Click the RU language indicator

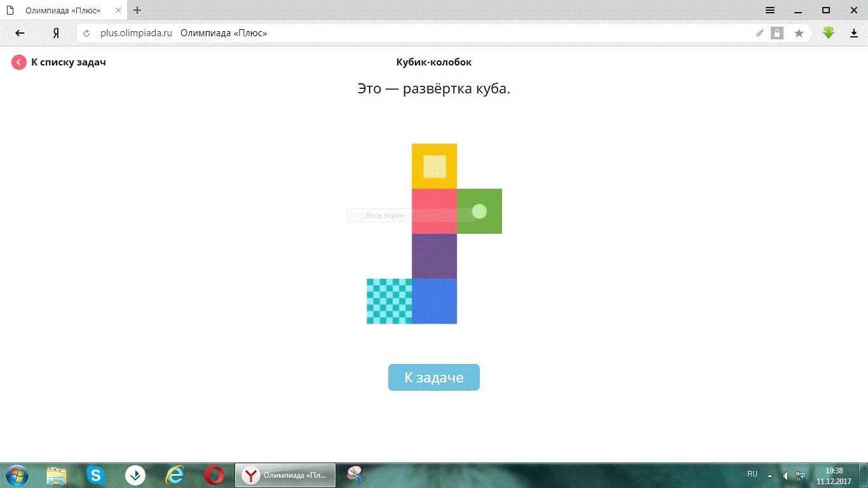752,475
